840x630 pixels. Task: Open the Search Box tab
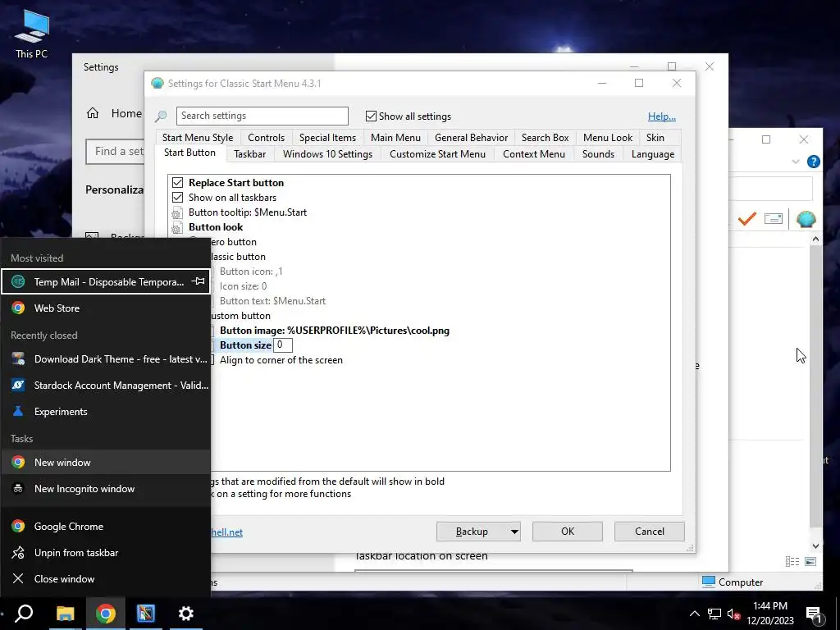(545, 138)
